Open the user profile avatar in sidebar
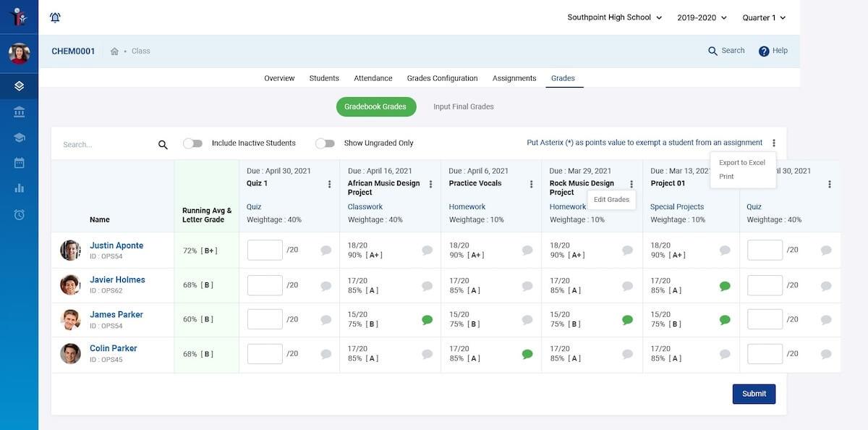 click(x=19, y=54)
